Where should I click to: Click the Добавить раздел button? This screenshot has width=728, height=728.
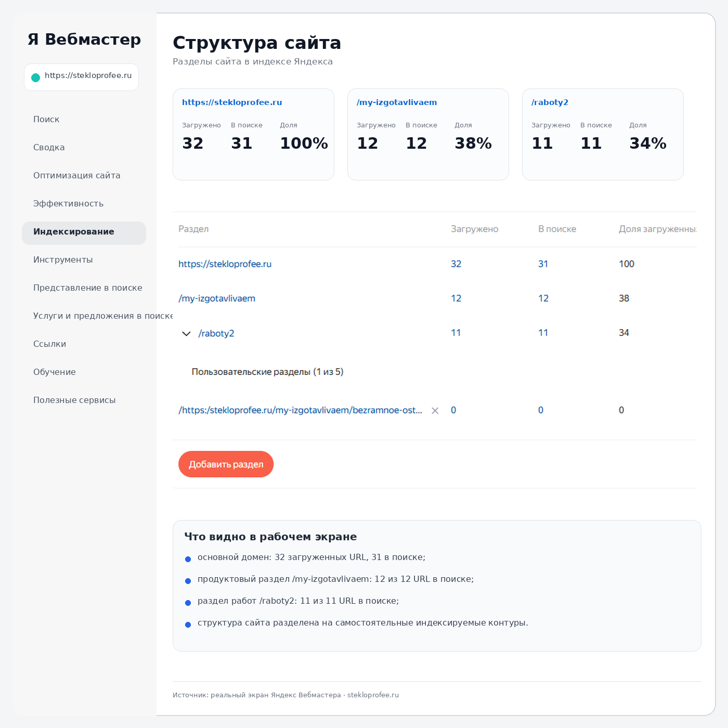pyautogui.click(x=226, y=464)
